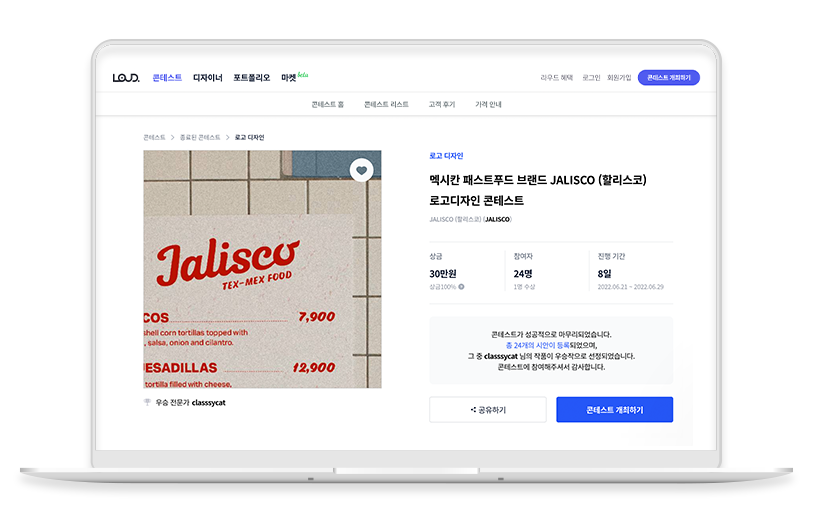Image resolution: width=813 pixels, height=522 pixels.
Task: Click the LOUD logo
Action: click(x=126, y=78)
